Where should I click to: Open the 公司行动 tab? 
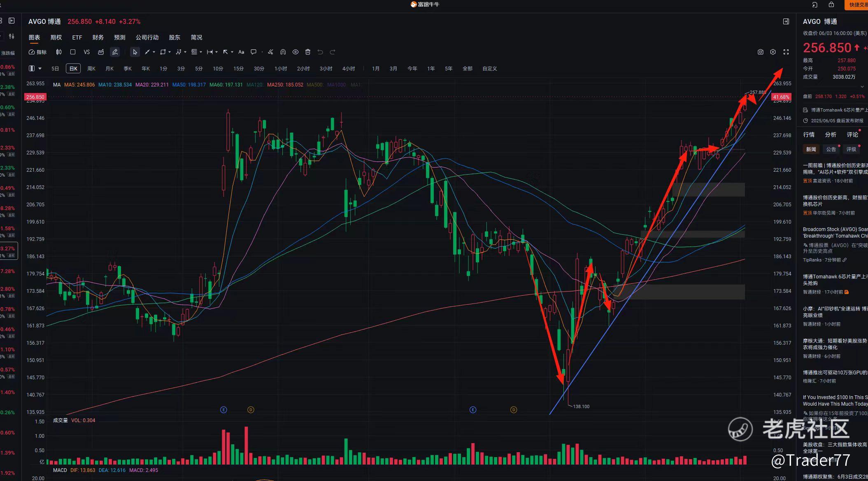coord(147,37)
